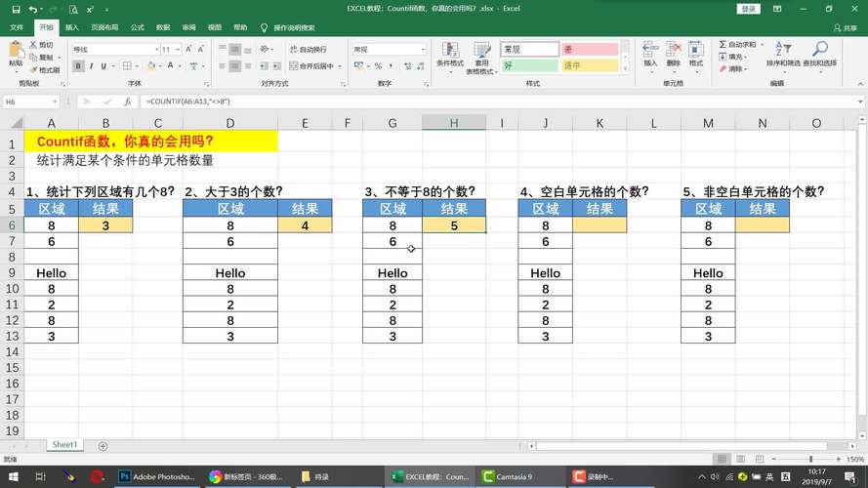Open the Sort and Filter (排序和筛选) tool
Image resolution: width=868 pixels, height=488 pixels.
(782, 55)
